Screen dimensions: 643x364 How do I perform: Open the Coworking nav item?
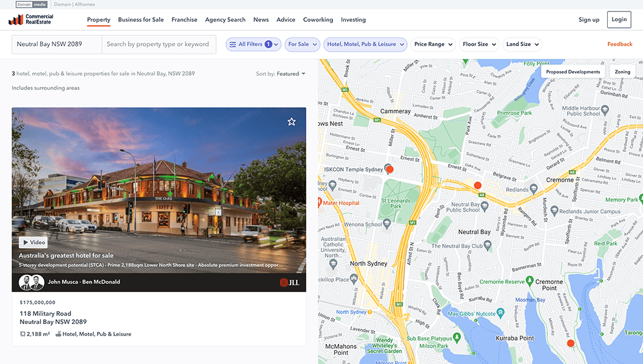click(x=318, y=19)
